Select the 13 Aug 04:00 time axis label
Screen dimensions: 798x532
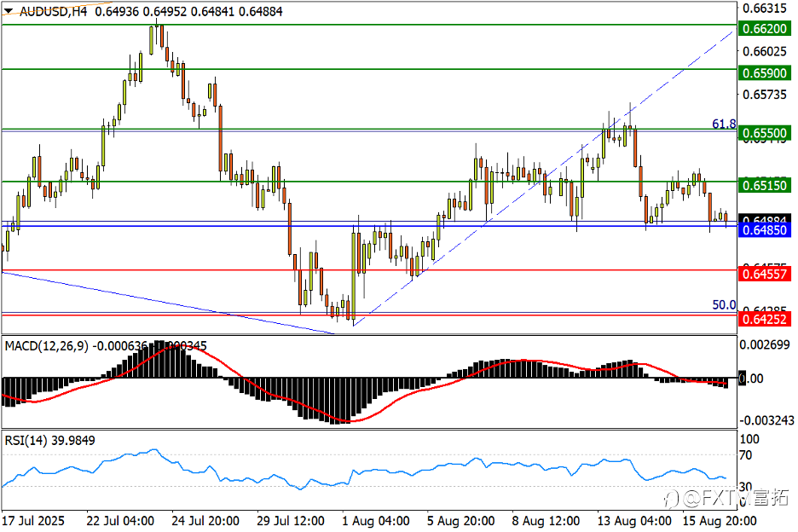coord(634,521)
